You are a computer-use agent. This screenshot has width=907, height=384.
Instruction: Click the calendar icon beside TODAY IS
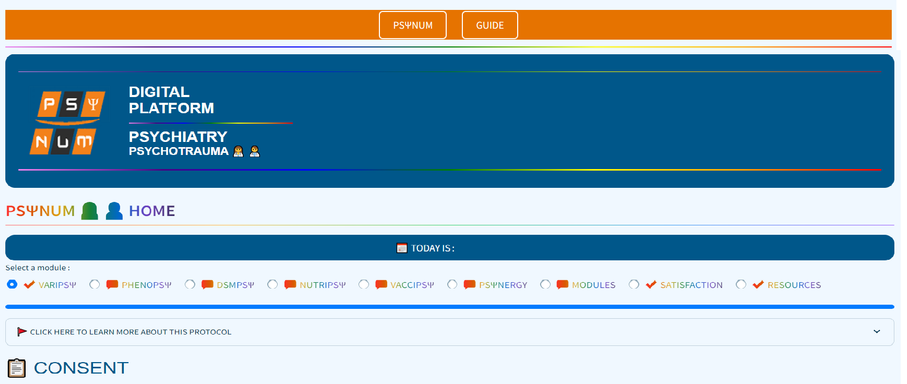coord(402,248)
